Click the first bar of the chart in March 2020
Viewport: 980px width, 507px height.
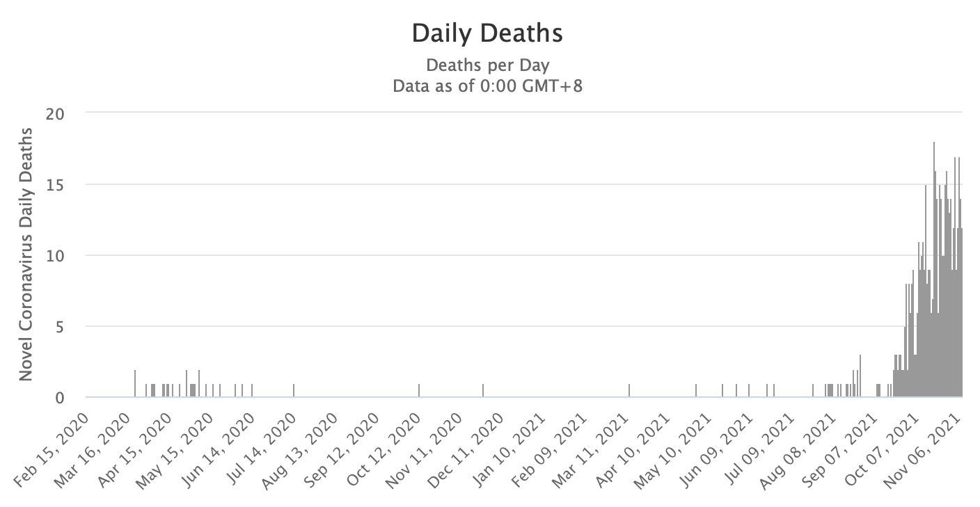click(135, 383)
